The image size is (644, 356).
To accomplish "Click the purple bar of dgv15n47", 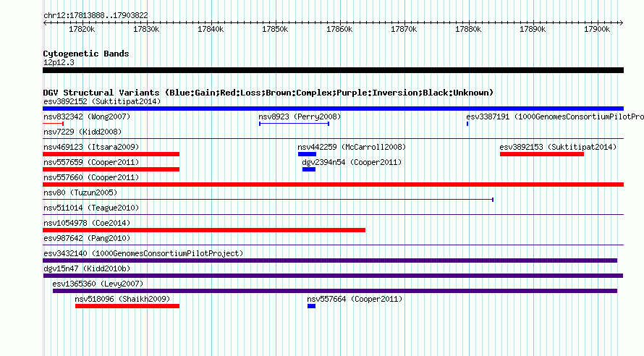I will tap(333, 276).
